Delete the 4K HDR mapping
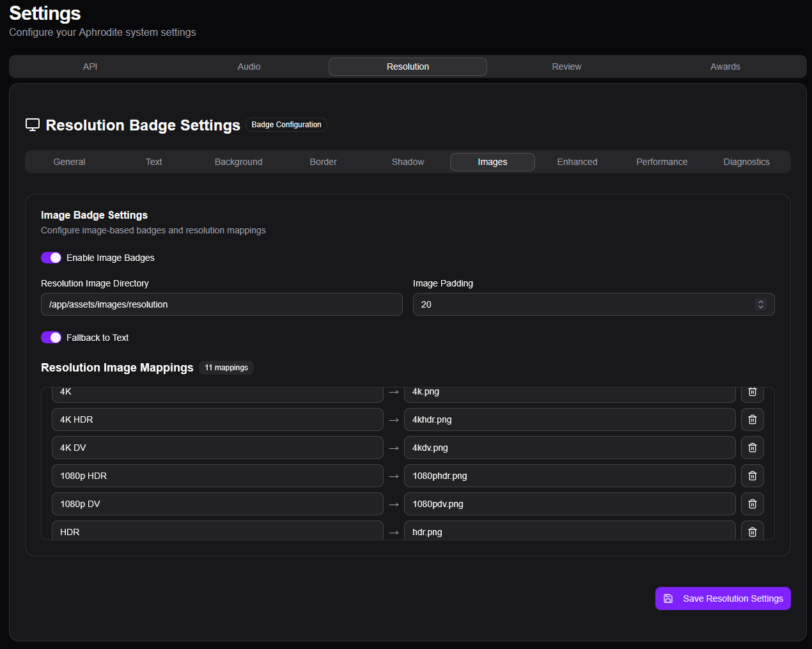 [x=753, y=419]
